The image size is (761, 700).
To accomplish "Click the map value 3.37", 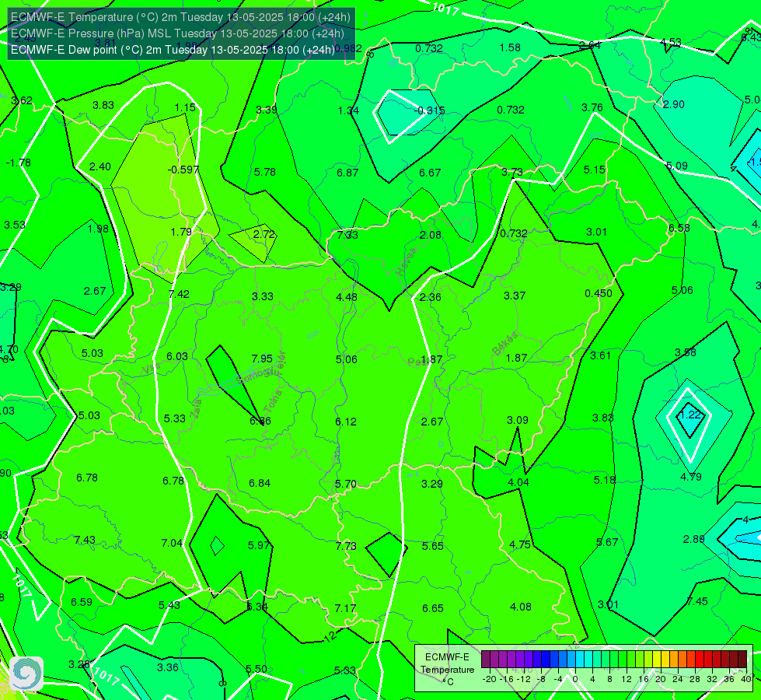I will pos(515,296).
